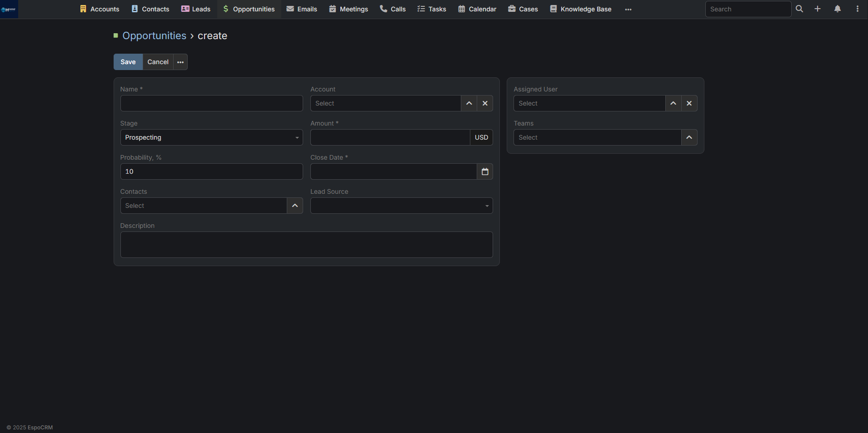Clear the Account field selection

(485, 103)
